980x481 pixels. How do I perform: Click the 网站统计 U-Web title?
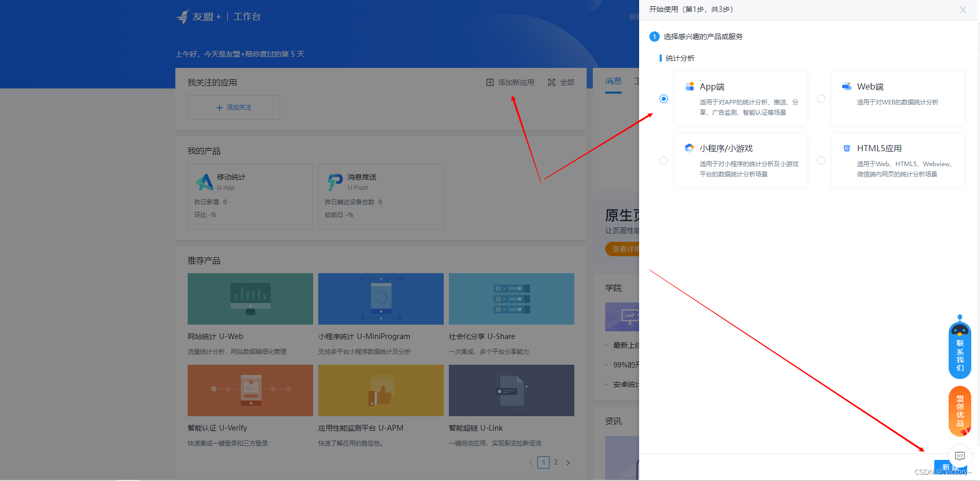[215, 336]
